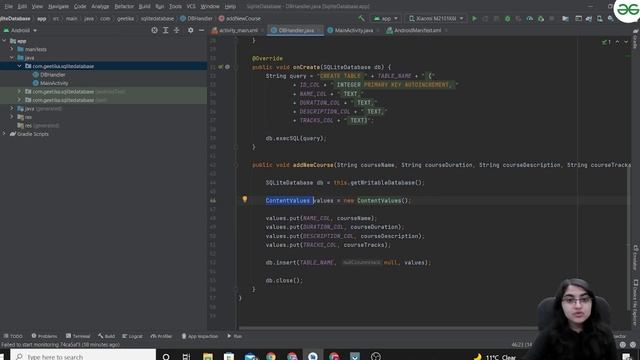
Task: Open the Build menu
Action: pyautogui.click(x=144, y=7)
